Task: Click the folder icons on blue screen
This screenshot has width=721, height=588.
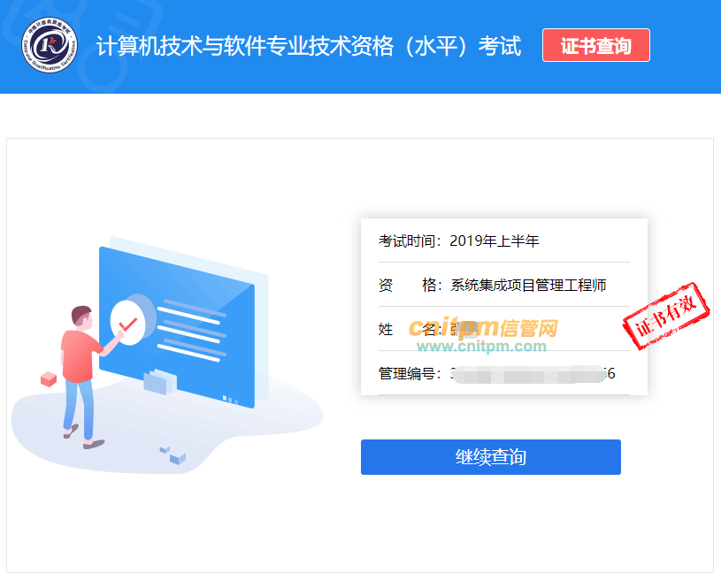Action: (160, 382)
